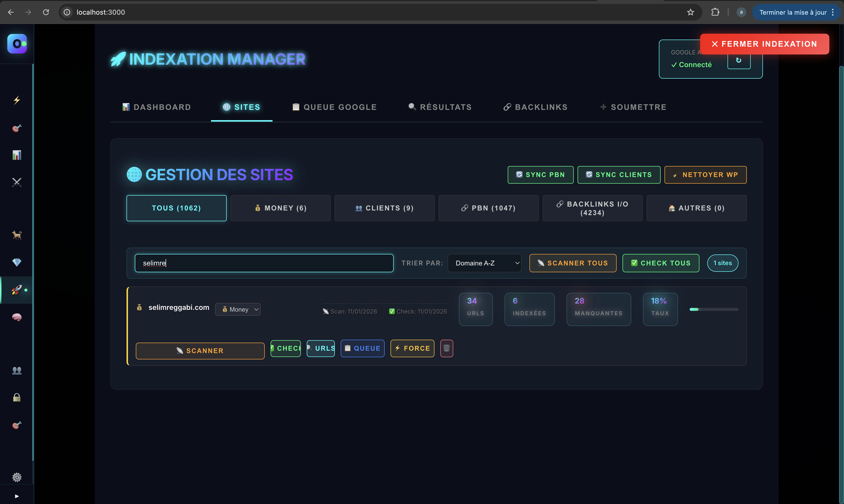
Task: Click the crossed swords icon in the sidebar
Action: click(16, 182)
